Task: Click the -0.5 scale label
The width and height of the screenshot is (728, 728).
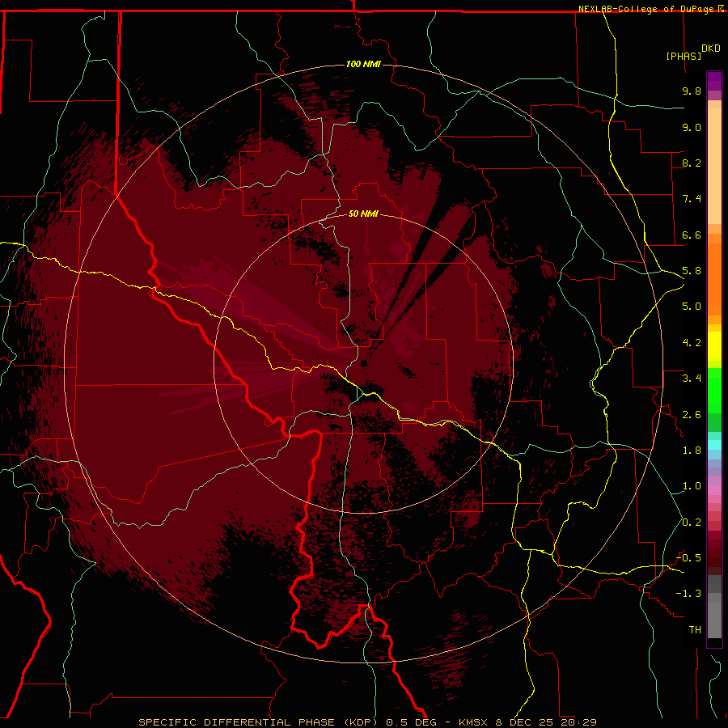Action: click(688, 558)
